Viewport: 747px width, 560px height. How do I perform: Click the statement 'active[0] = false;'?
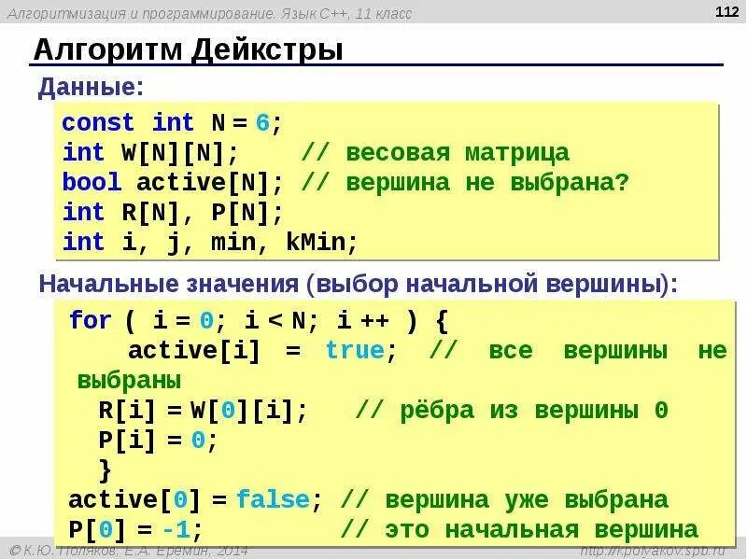coord(195,500)
